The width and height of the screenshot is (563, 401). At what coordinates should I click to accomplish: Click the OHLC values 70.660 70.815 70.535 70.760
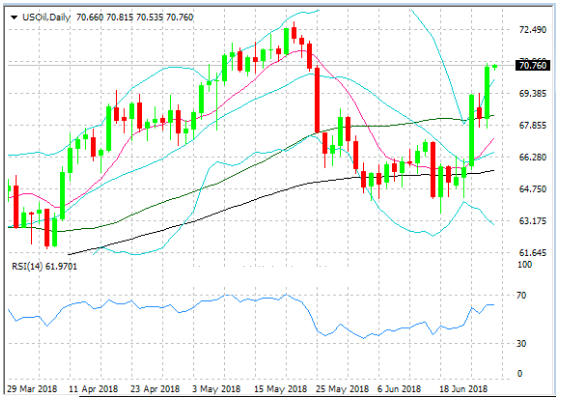click(135, 17)
